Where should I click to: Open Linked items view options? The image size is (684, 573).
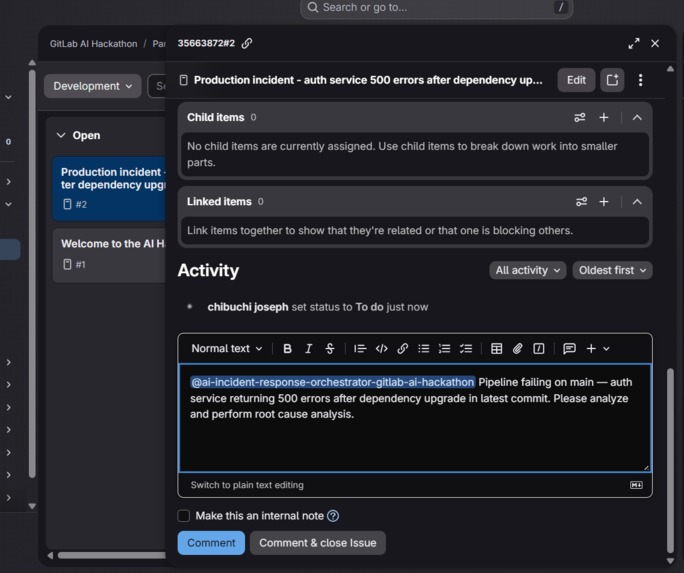tap(581, 201)
